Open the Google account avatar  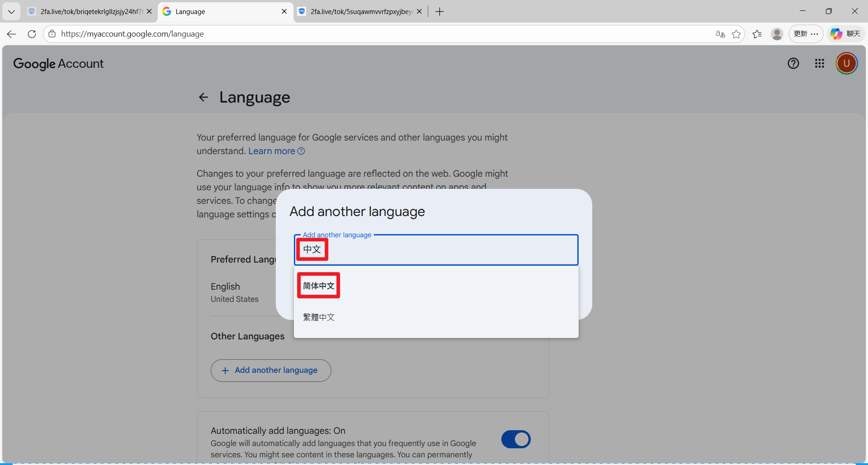coord(846,63)
